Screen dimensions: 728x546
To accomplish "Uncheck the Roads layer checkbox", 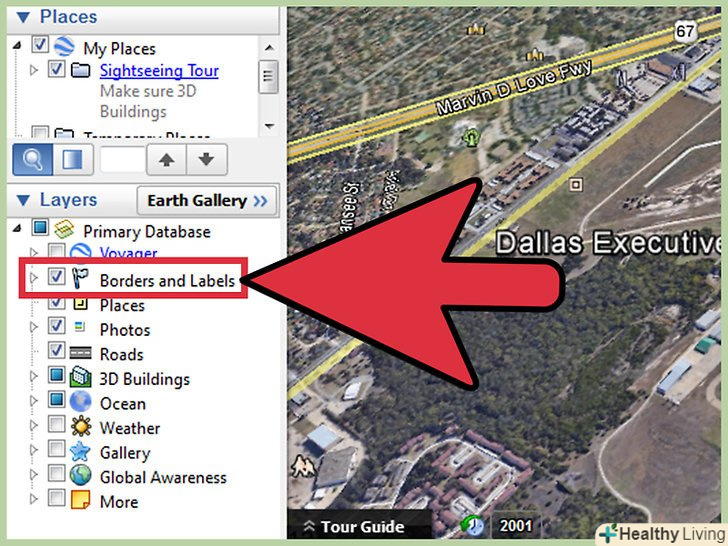I will coord(57,351).
